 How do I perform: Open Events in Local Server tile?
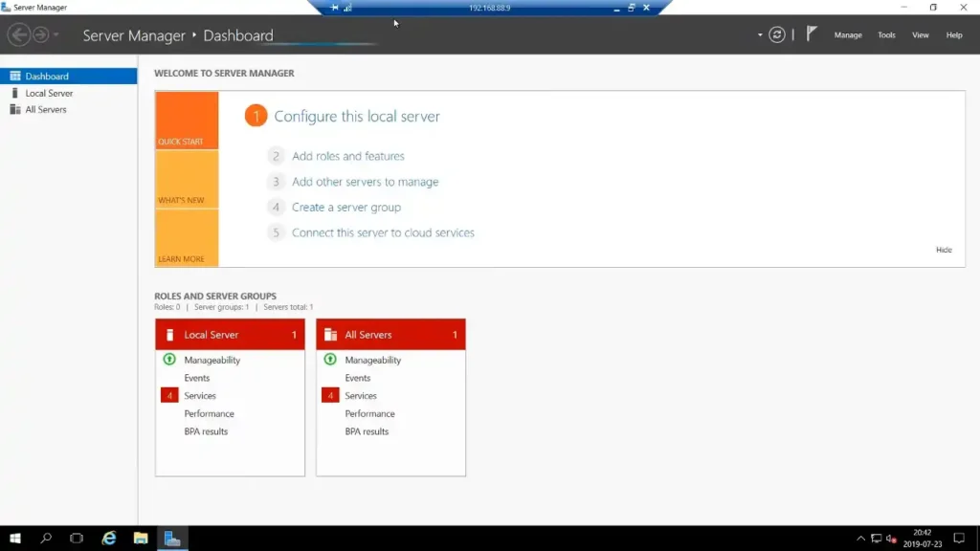[197, 378]
